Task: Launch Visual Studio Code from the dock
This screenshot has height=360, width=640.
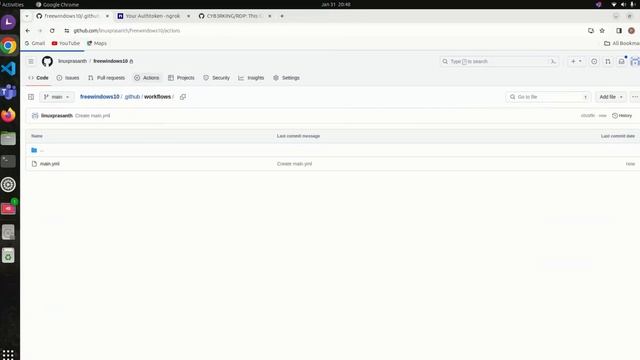Action: (x=8, y=69)
